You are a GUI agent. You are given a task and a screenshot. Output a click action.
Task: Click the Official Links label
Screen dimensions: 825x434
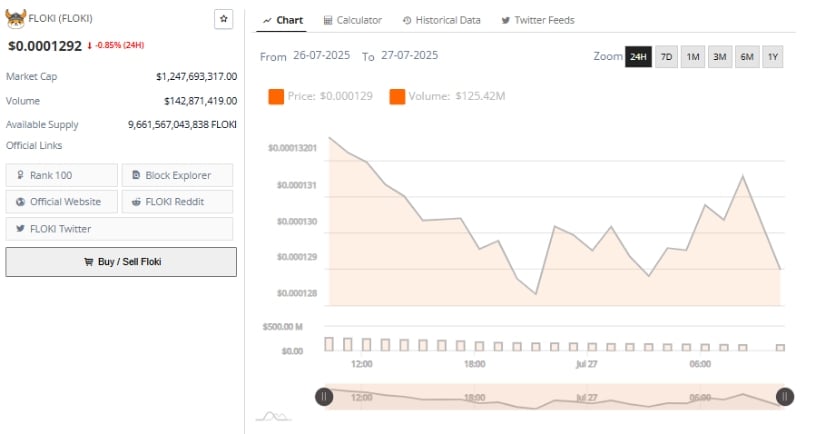pyautogui.click(x=34, y=145)
